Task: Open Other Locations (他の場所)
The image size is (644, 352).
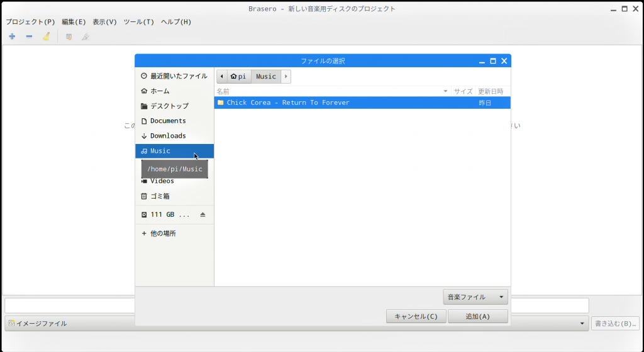Action: point(175,233)
